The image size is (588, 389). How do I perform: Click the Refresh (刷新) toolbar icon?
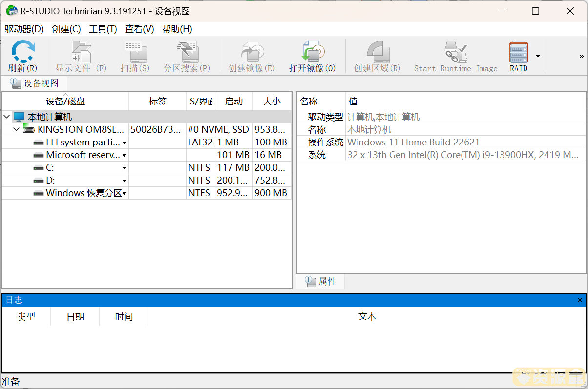pyautogui.click(x=23, y=52)
